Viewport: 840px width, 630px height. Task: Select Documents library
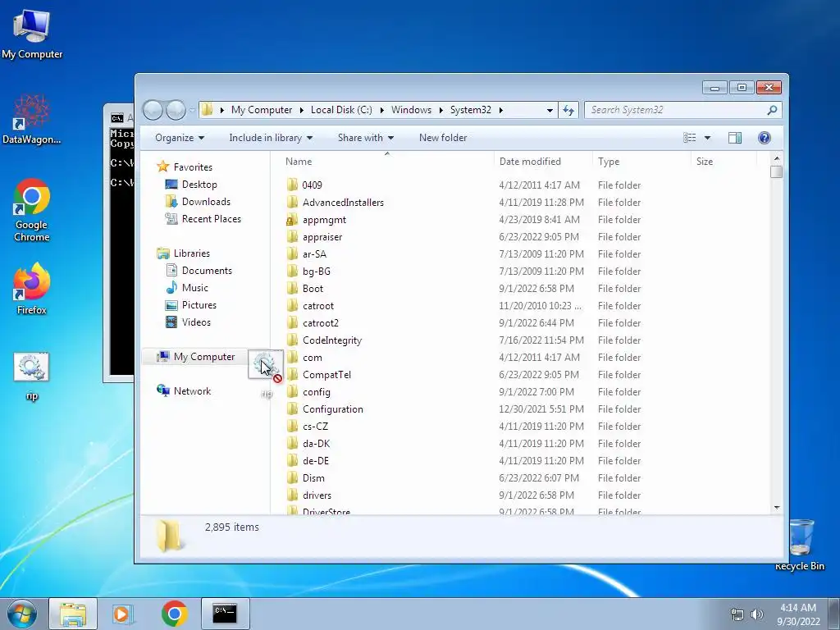point(207,271)
